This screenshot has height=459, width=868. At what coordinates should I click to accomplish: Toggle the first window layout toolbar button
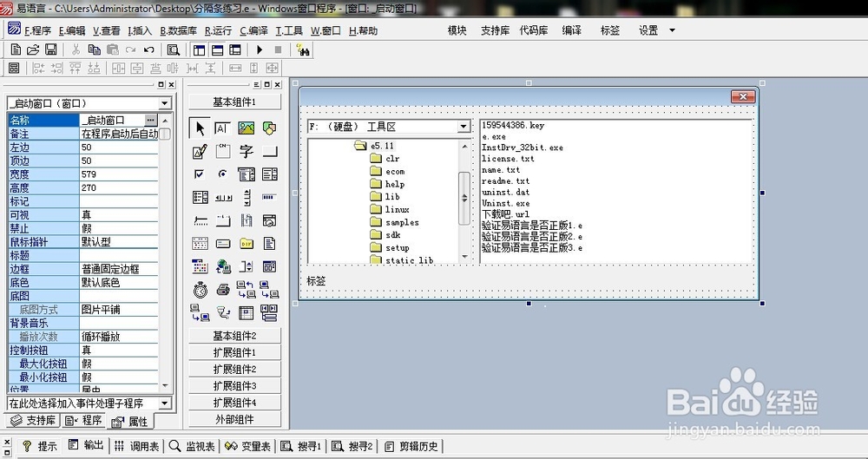tap(200, 49)
